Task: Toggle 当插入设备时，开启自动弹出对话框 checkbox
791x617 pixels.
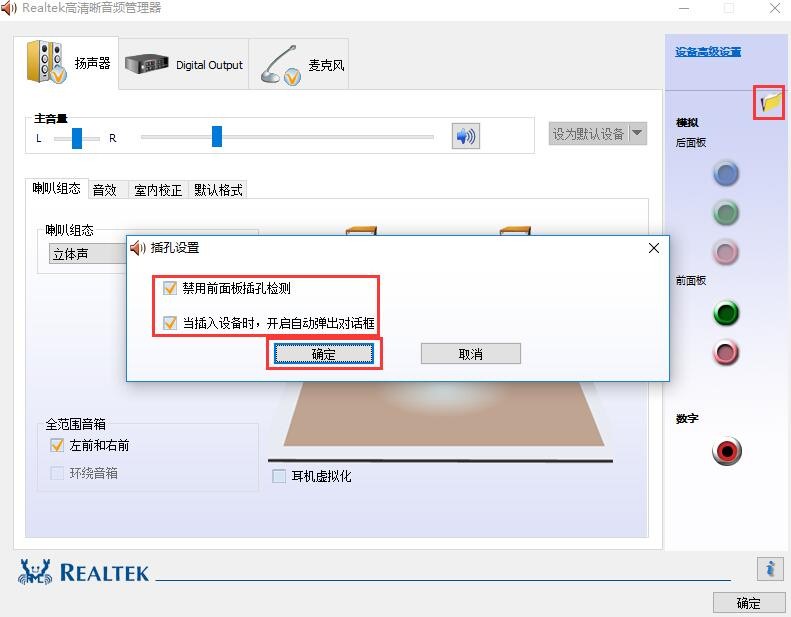Action: [x=170, y=323]
